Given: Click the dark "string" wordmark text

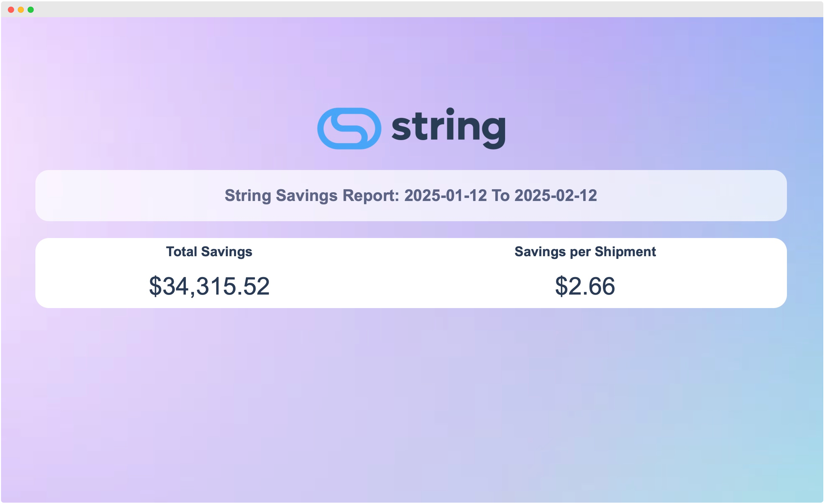Looking at the screenshot, I should 449,129.
